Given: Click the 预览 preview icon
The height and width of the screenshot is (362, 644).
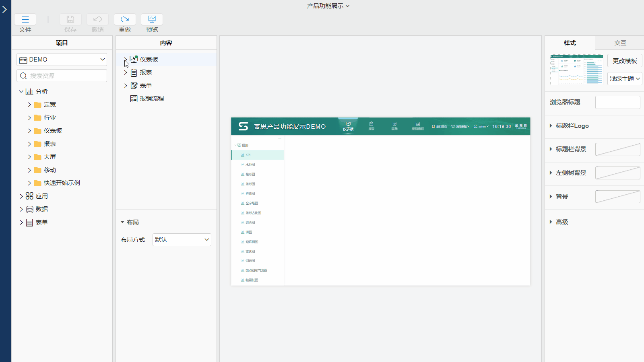Looking at the screenshot, I should (x=152, y=19).
